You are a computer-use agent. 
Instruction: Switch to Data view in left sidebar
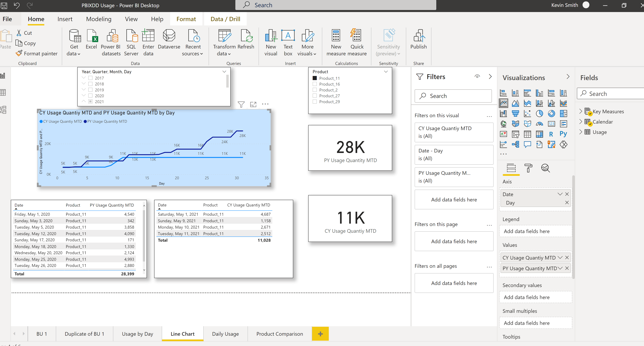[3, 93]
